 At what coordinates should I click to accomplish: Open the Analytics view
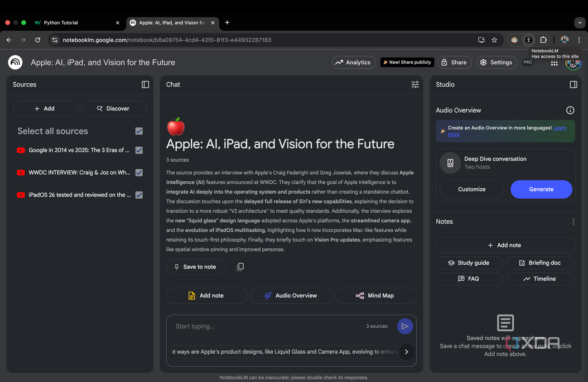pyautogui.click(x=354, y=62)
